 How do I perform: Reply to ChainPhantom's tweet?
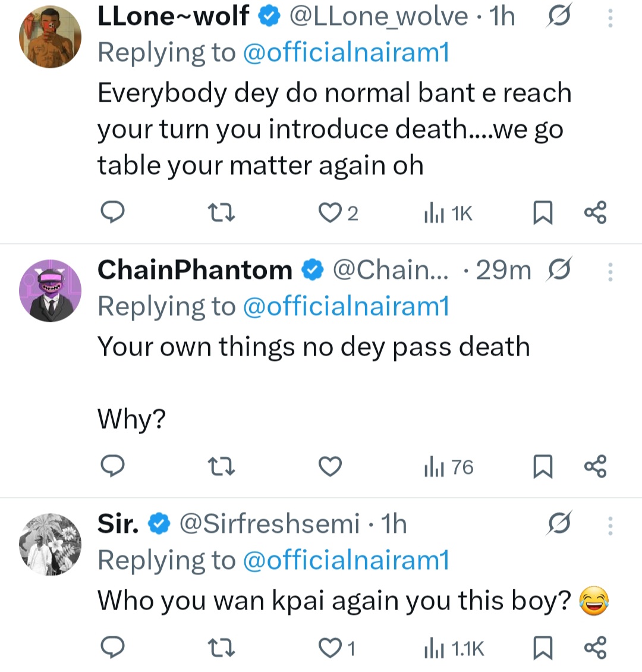click(111, 467)
